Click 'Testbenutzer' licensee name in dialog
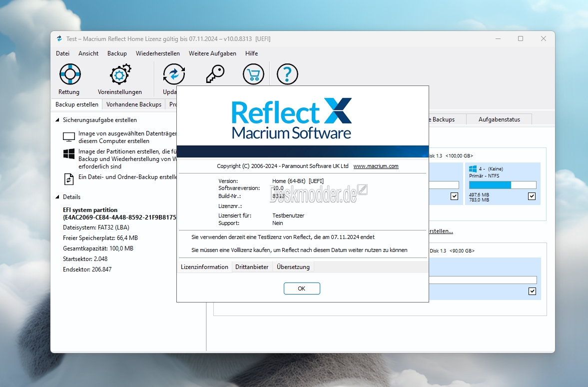The width and height of the screenshot is (588, 387). 288,215
